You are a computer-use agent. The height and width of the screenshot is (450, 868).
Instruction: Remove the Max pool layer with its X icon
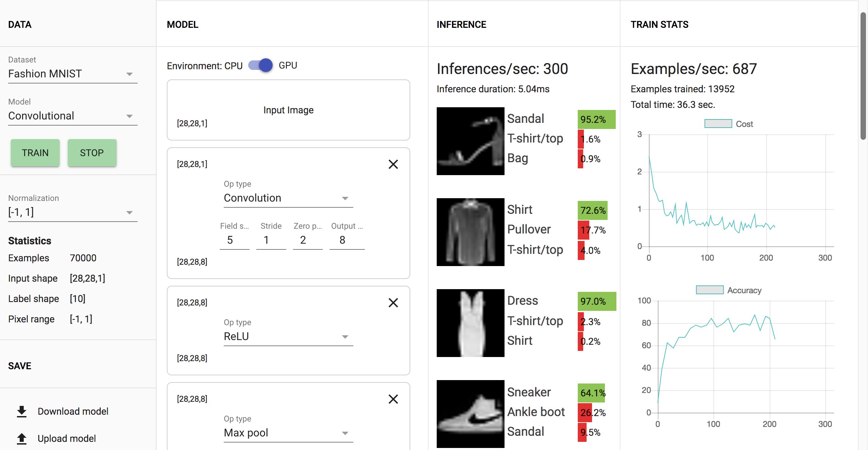[393, 399]
